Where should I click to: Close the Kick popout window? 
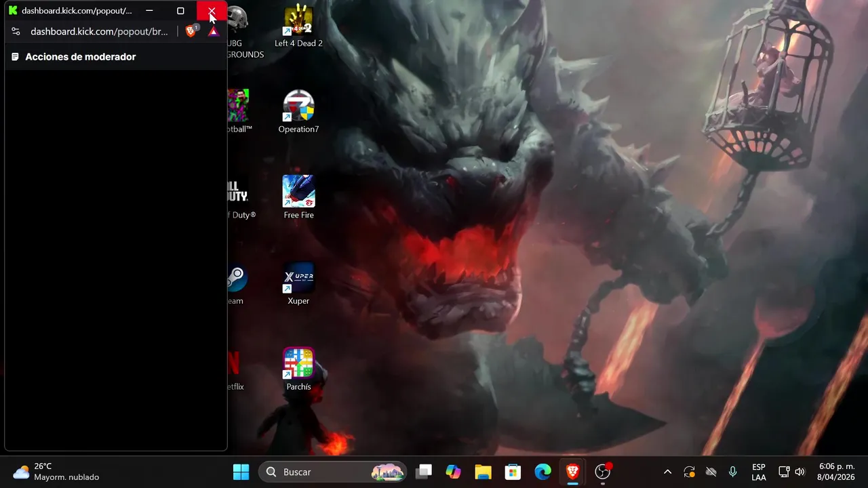pos(212,11)
